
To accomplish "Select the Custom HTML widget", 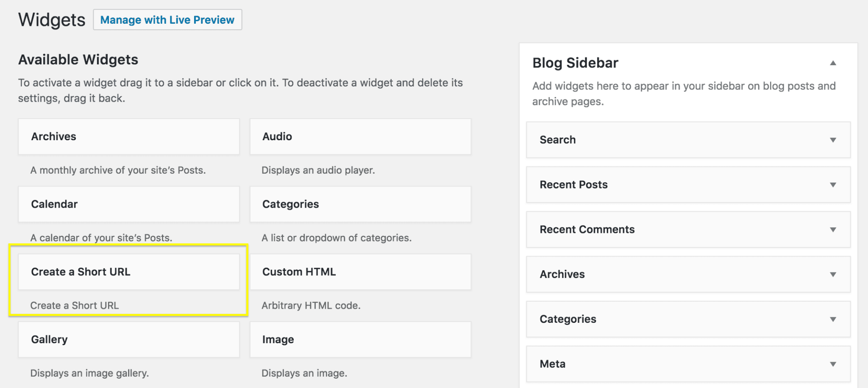I will 360,272.
